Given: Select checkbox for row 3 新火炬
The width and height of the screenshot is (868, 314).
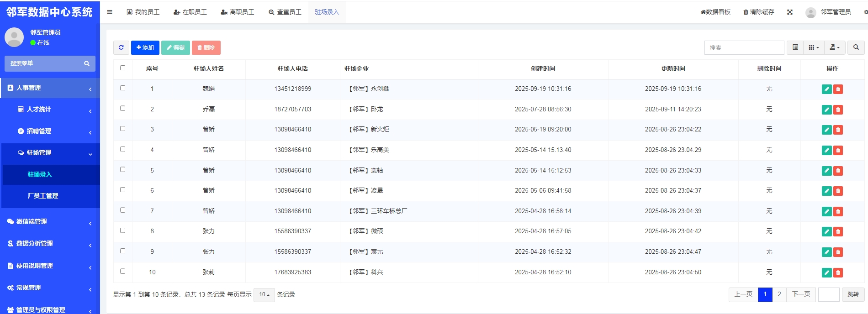Looking at the screenshot, I should (x=122, y=129).
